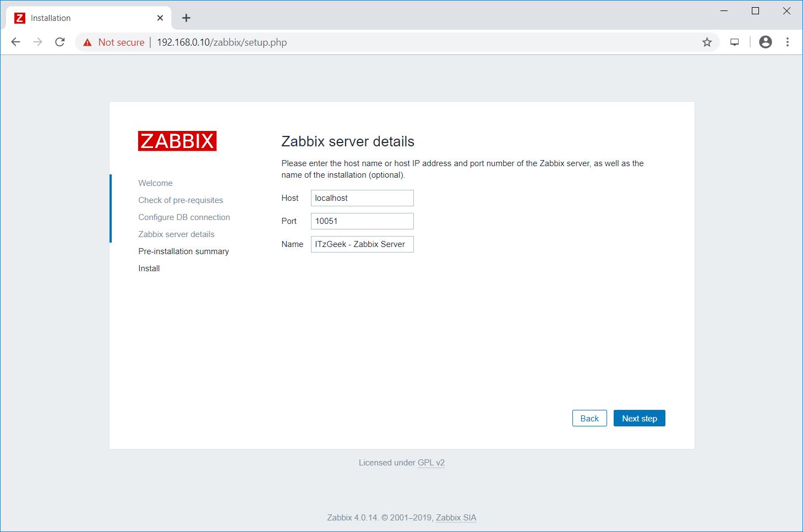Viewport: 803px width, 532px height.
Task: Close the Installation tab
Action: 160,18
